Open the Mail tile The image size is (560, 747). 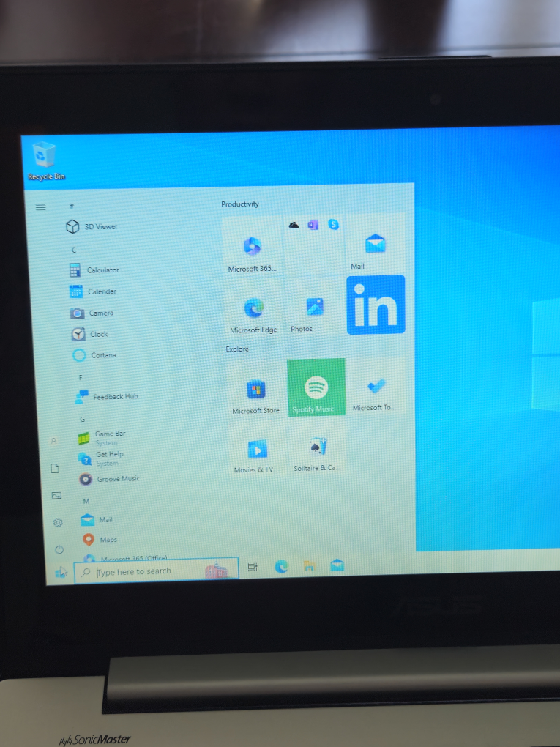[376, 244]
